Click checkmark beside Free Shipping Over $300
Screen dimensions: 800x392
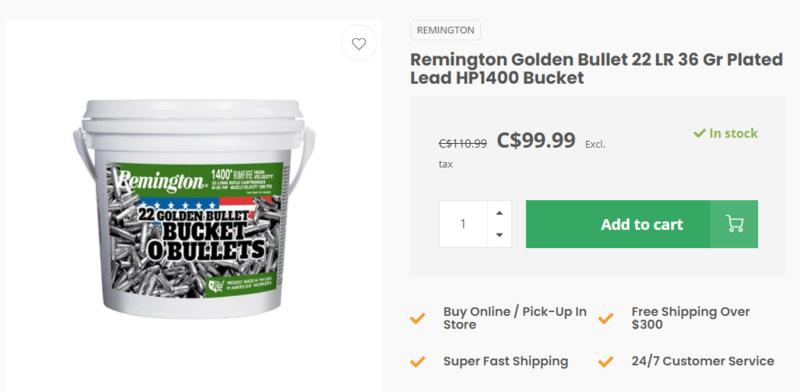tap(606, 318)
